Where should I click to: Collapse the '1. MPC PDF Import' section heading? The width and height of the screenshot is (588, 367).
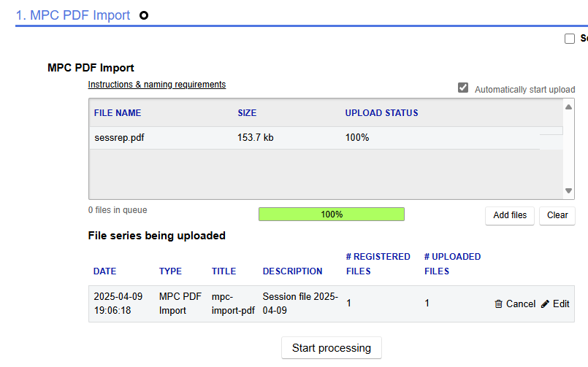(x=73, y=15)
